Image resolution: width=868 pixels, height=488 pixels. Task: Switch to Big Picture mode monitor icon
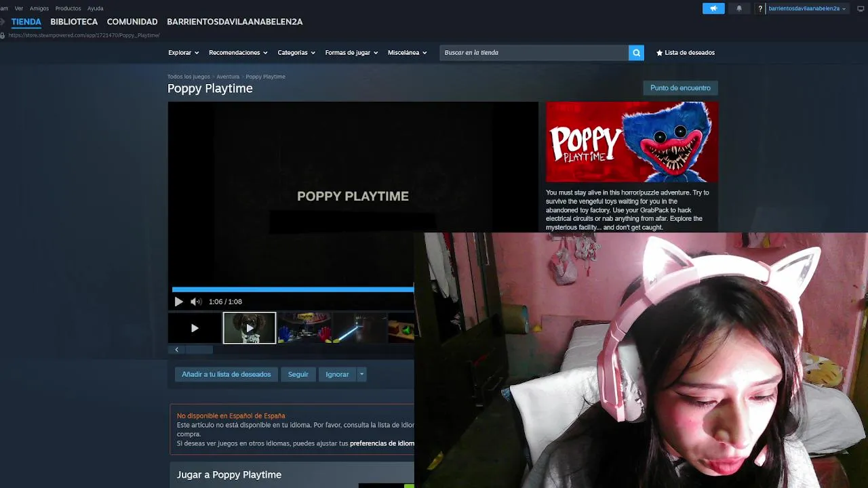pyautogui.click(x=861, y=8)
